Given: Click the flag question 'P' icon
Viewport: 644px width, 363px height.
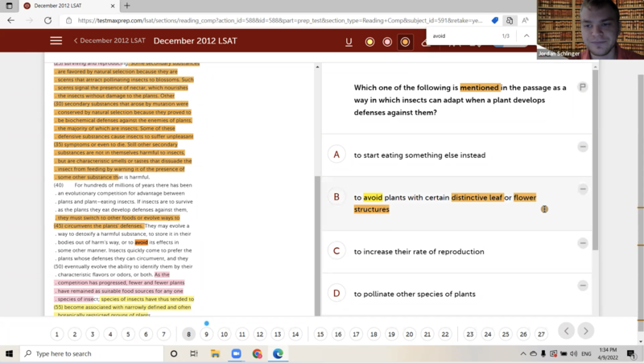Looking at the screenshot, I should pos(583,87).
